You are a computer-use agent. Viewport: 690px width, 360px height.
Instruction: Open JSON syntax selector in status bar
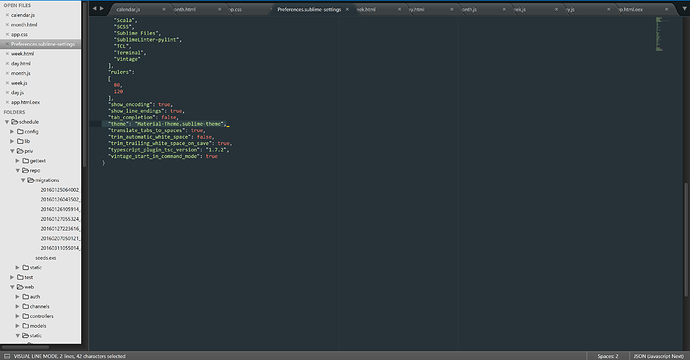658,356
